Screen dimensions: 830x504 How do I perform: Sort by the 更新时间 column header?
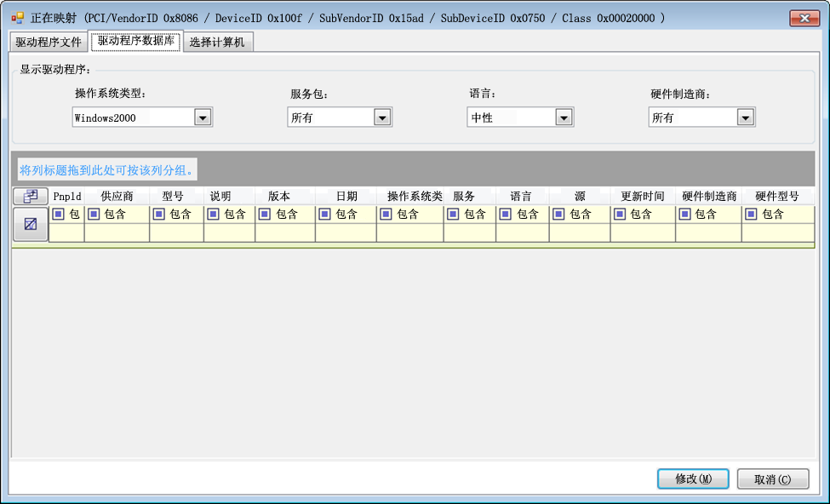pyautogui.click(x=643, y=196)
